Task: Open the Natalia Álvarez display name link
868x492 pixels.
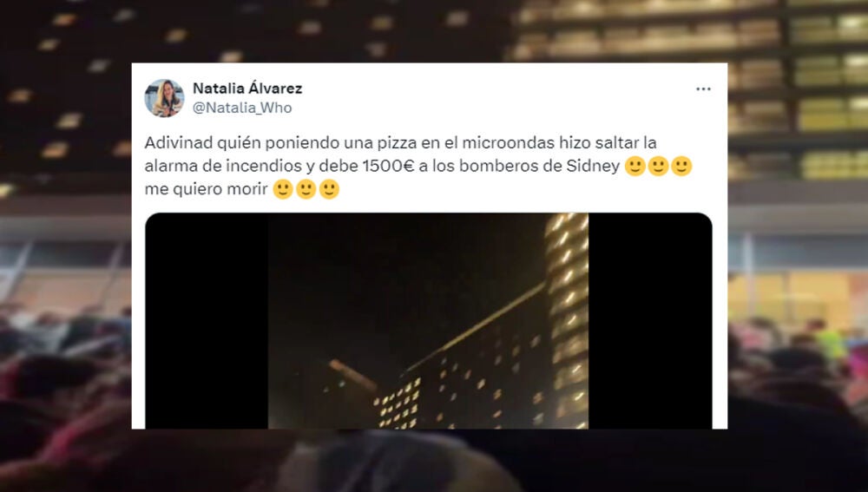Action: [x=247, y=88]
